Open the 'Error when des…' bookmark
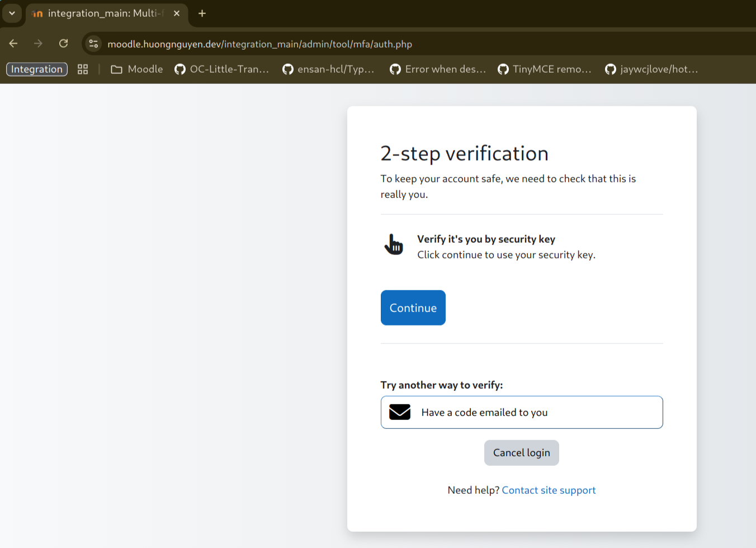756x548 pixels. click(438, 69)
